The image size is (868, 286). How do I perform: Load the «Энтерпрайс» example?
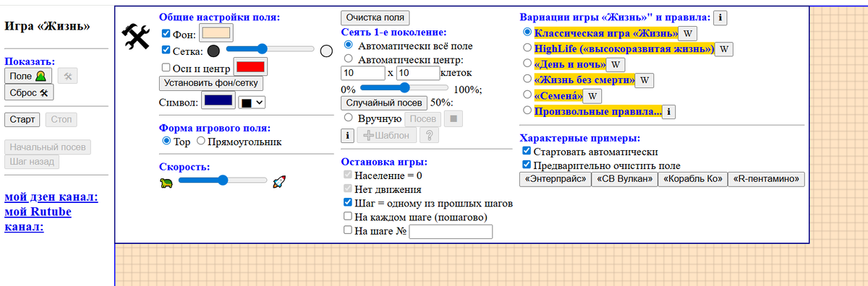coord(555,179)
